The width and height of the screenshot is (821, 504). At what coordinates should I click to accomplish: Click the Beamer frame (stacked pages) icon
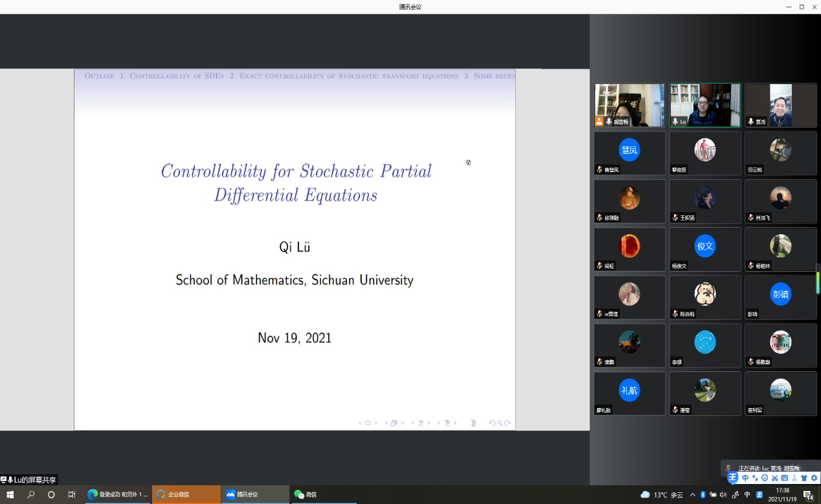point(394,423)
